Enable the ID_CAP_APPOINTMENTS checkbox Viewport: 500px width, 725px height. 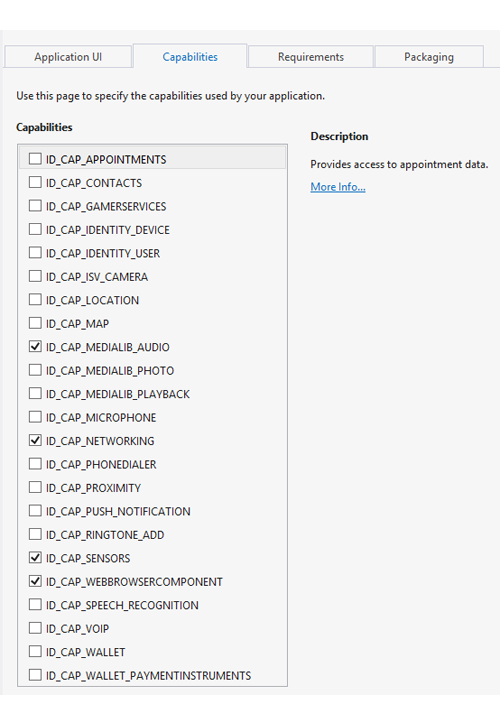coord(35,159)
